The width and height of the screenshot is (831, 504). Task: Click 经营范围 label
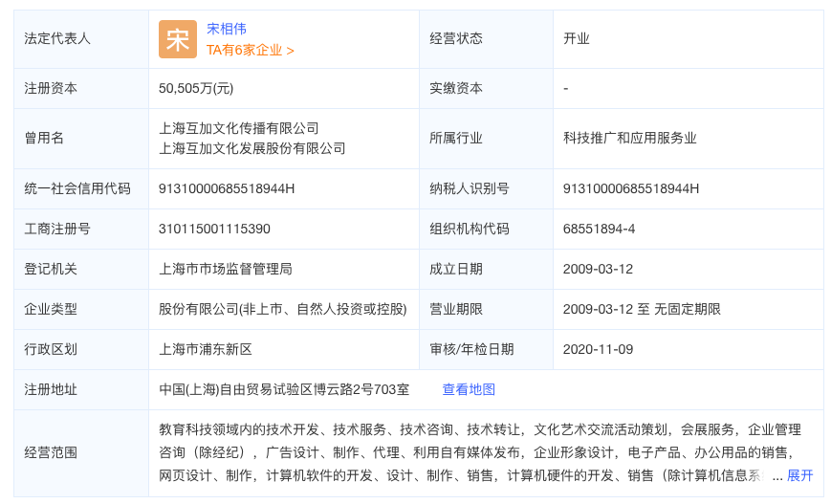[x=51, y=453]
